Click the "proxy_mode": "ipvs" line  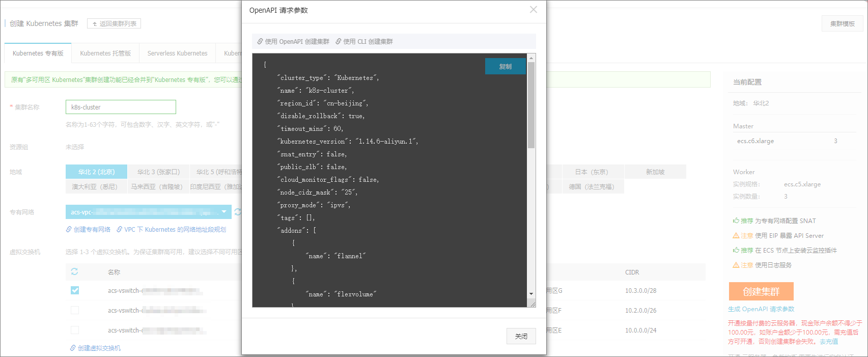click(314, 205)
